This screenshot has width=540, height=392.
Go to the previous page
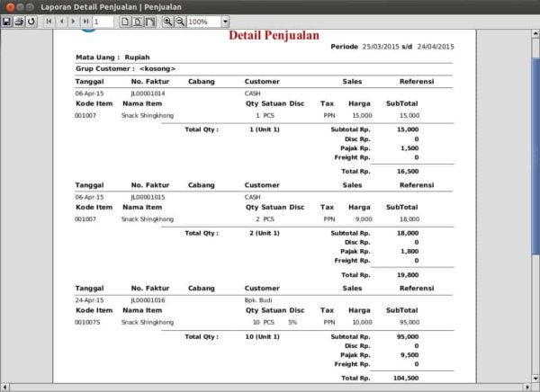(x=60, y=21)
